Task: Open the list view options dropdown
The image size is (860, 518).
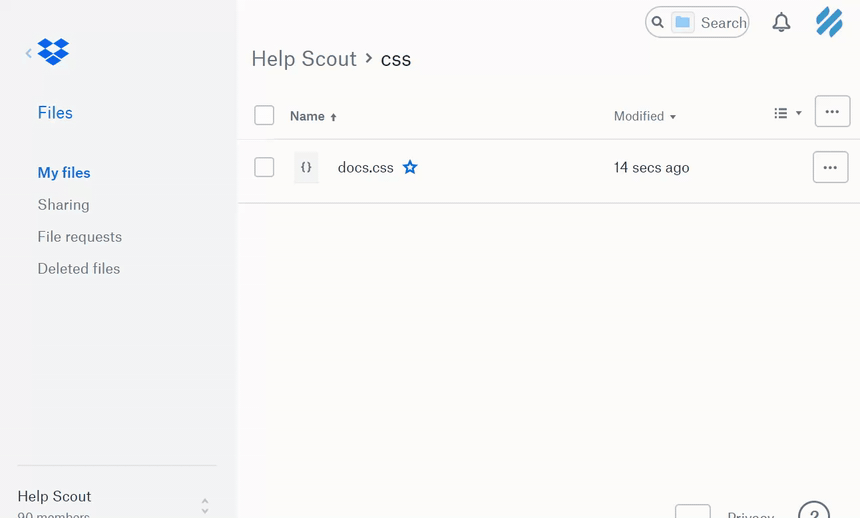Action: click(x=787, y=114)
